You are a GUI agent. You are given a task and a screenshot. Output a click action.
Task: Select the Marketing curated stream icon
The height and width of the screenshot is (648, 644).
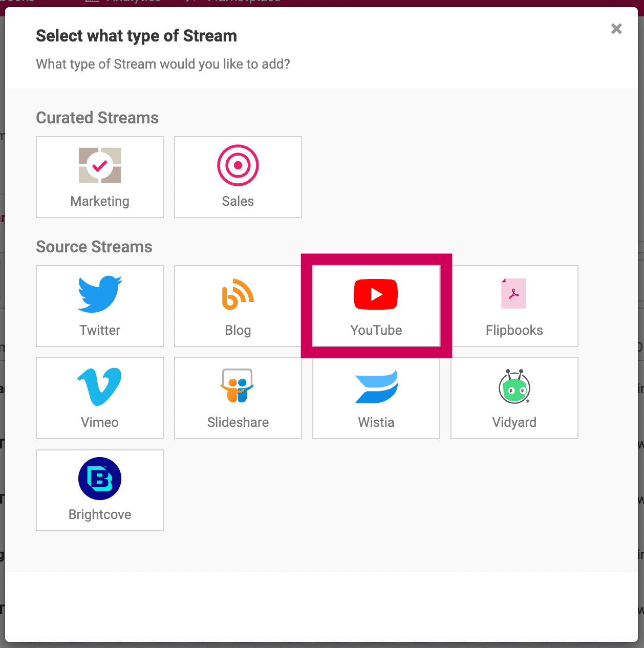coord(100,165)
